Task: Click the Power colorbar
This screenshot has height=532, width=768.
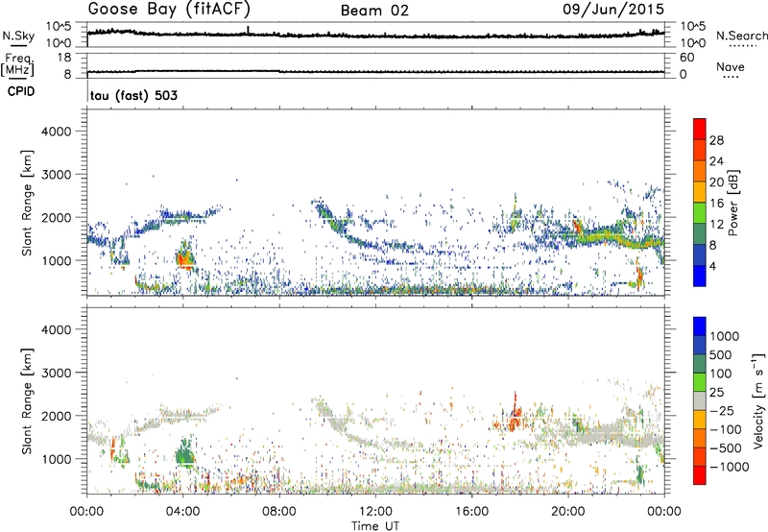Action: point(700,203)
